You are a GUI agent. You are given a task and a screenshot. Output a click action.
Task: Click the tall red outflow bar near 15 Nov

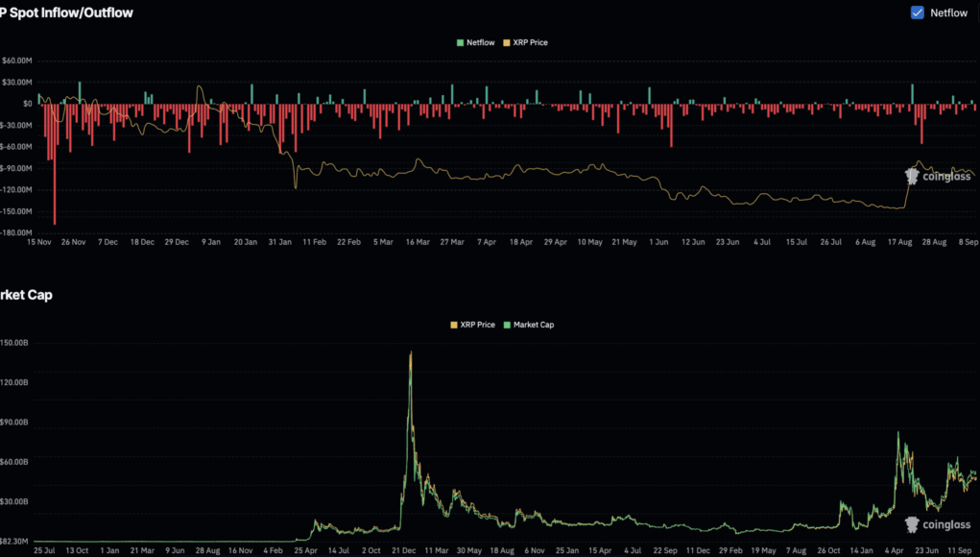point(55,164)
